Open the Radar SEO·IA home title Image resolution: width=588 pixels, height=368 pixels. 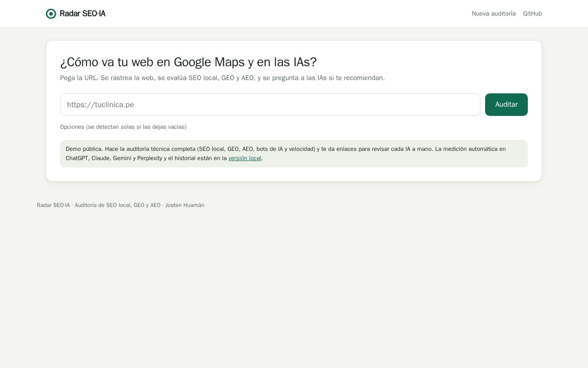(83, 14)
